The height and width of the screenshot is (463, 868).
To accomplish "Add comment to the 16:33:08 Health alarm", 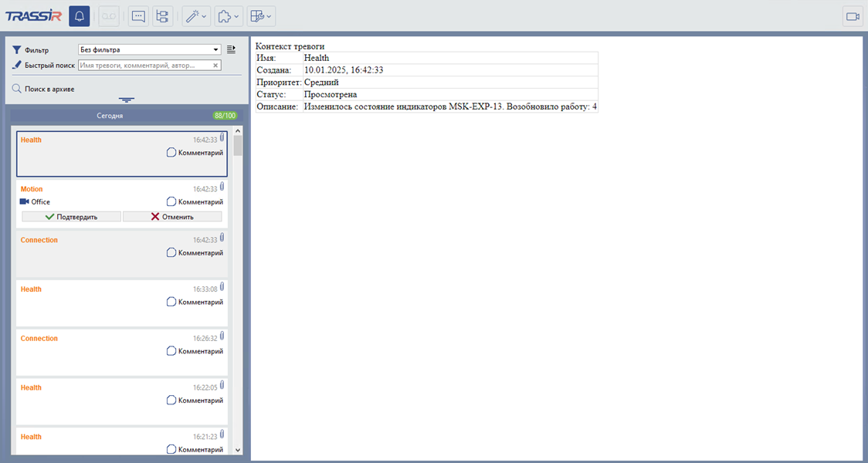I will [195, 302].
